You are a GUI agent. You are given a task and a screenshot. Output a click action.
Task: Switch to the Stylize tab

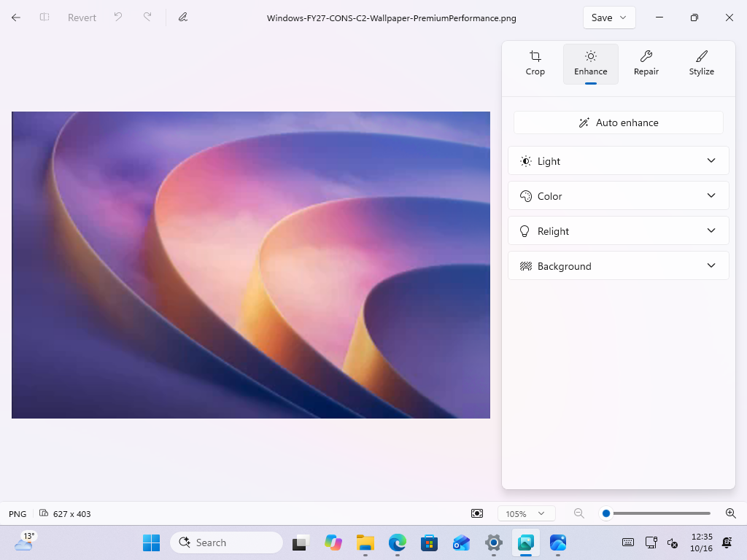(x=701, y=64)
